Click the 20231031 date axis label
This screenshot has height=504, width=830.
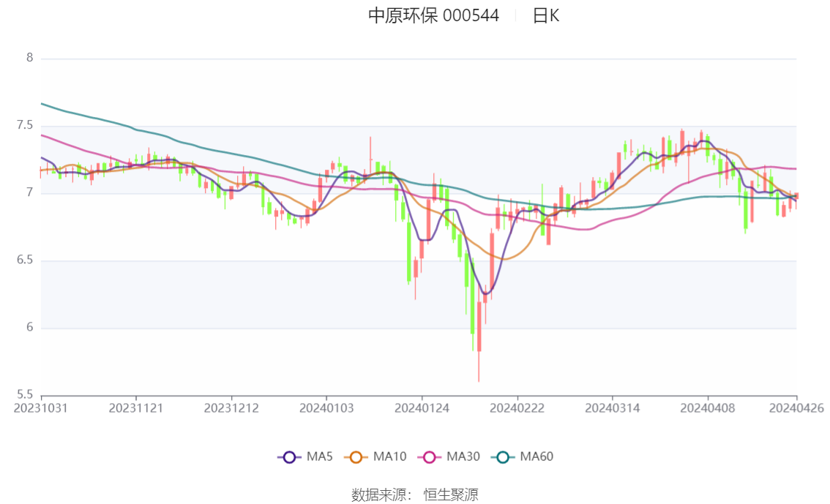[x=41, y=408]
